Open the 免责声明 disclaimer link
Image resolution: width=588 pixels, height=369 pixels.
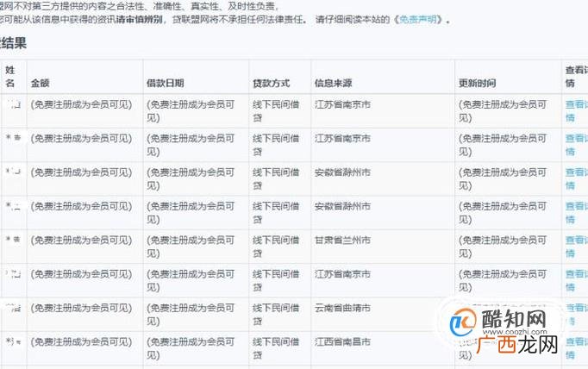418,19
